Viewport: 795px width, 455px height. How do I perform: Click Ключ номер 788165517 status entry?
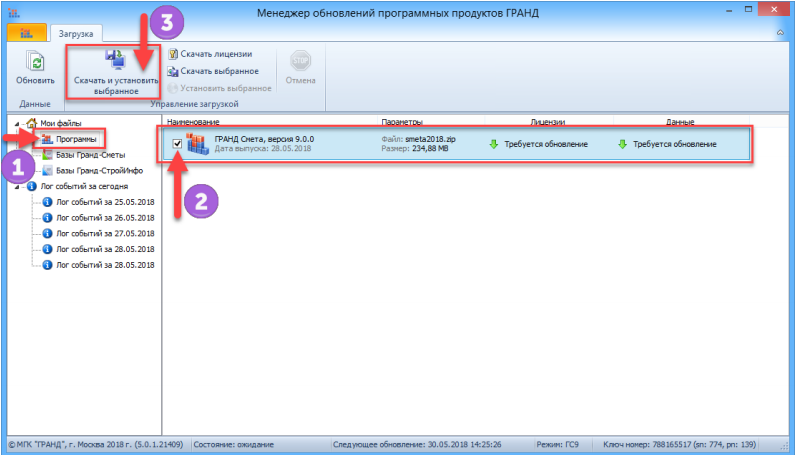click(680, 444)
